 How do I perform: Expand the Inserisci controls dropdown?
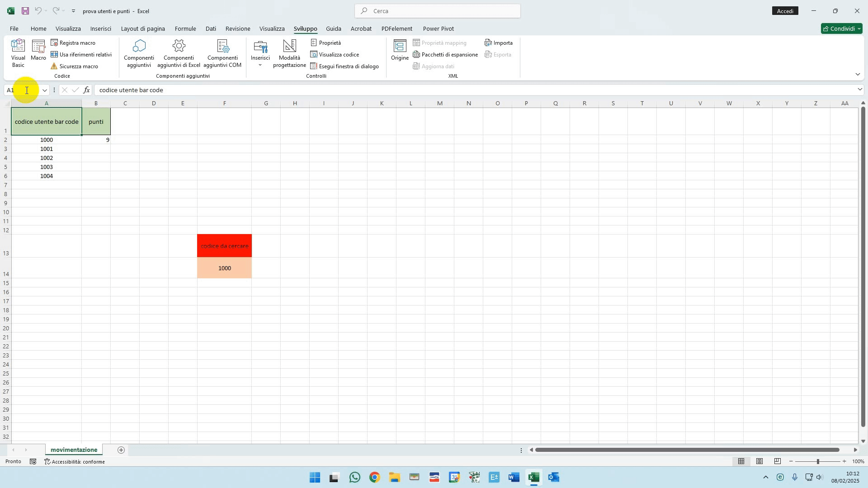pyautogui.click(x=260, y=65)
